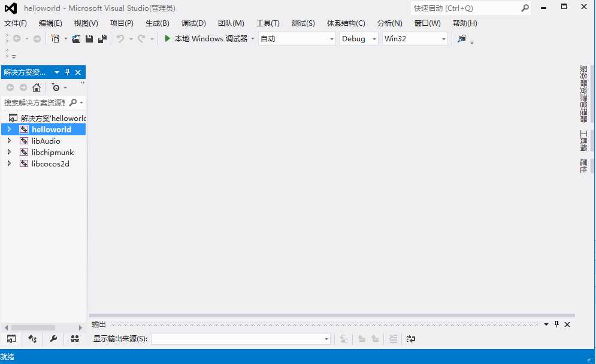Open Output panel window options dropdown arrow
The height and width of the screenshot is (364, 596).
click(546, 324)
